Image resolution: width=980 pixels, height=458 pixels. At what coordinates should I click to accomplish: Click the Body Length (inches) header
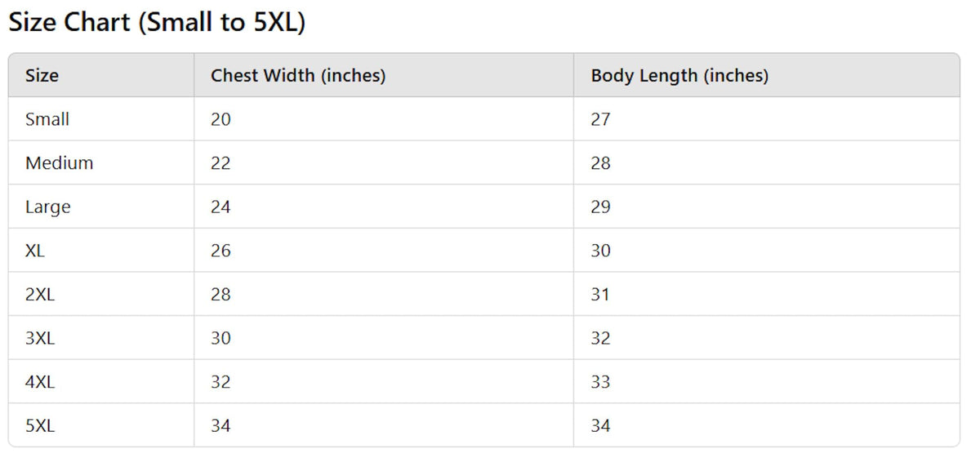click(x=679, y=76)
